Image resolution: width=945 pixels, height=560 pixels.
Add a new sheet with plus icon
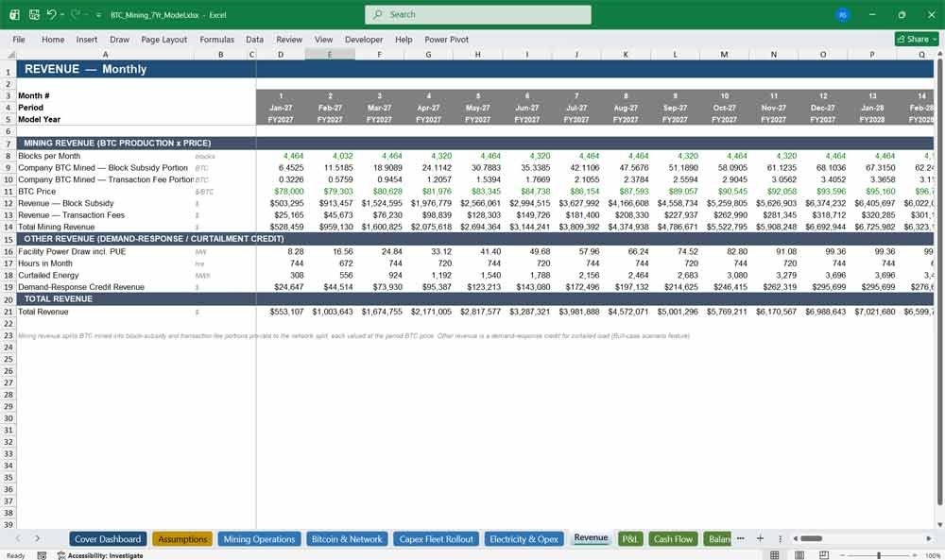click(x=760, y=538)
